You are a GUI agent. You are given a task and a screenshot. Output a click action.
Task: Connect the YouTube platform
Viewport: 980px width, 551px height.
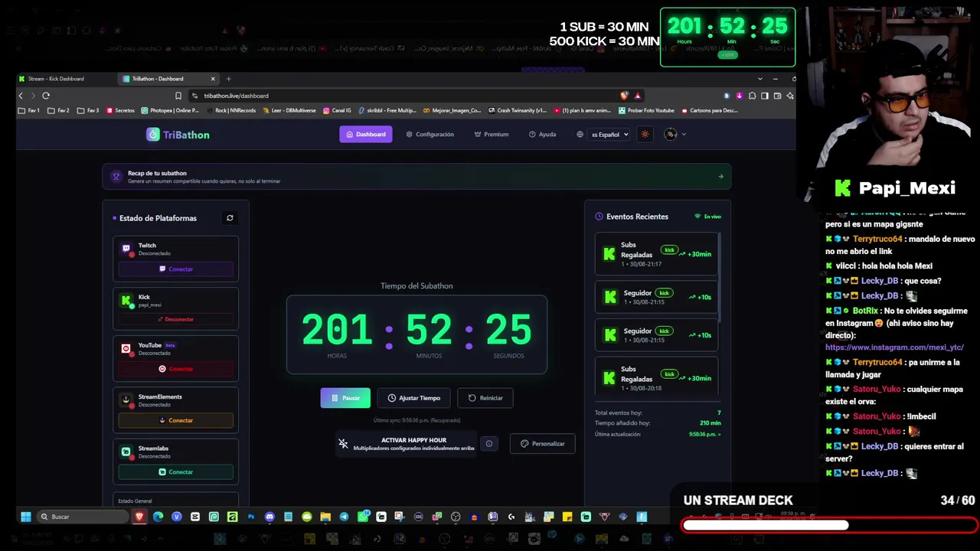pos(176,369)
